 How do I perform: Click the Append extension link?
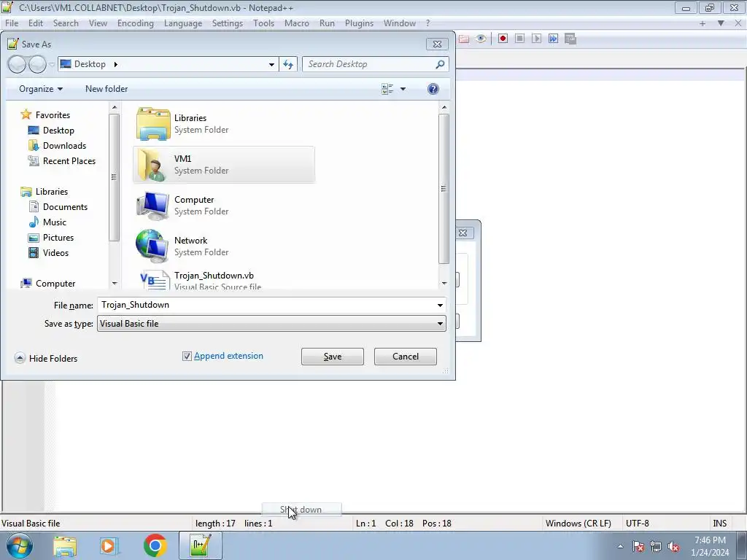[x=228, y=356]
